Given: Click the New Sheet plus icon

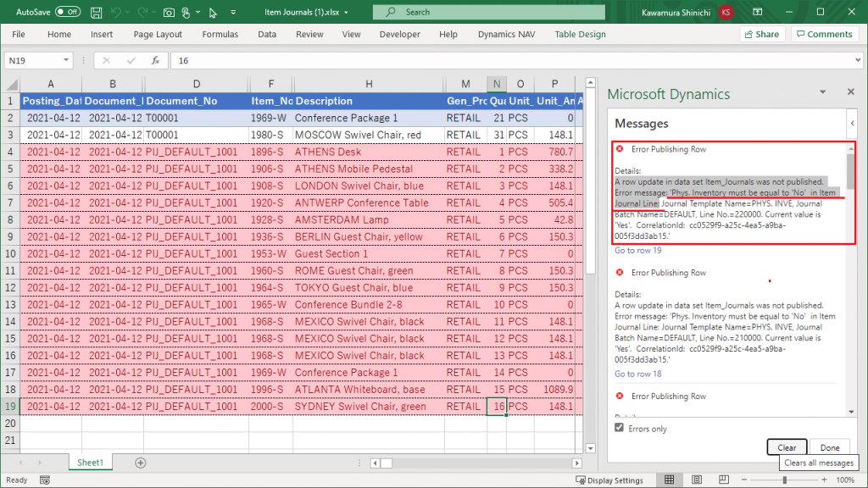Looking at the screenshot, I should pyautogui.click(x=141, y=463).
